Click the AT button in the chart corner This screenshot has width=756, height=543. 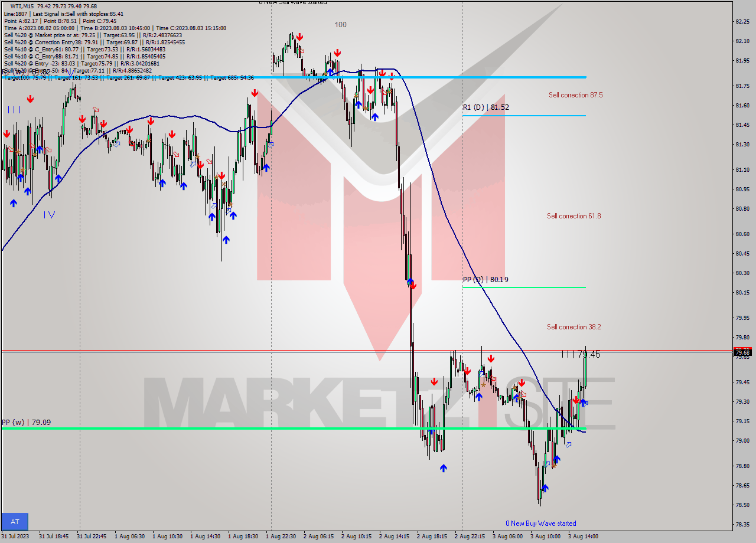click(x=15, y=522)
